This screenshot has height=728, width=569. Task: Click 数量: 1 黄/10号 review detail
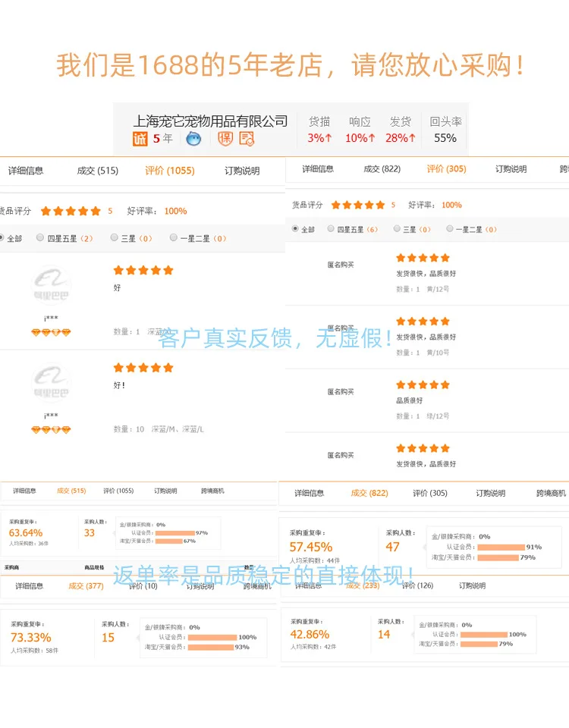click(423, 353)
